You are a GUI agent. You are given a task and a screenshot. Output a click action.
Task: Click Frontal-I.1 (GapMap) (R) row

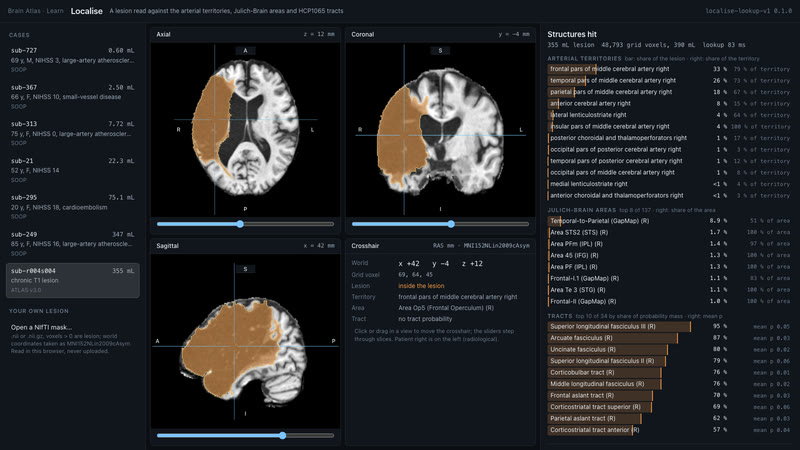[x=669, y=278]
